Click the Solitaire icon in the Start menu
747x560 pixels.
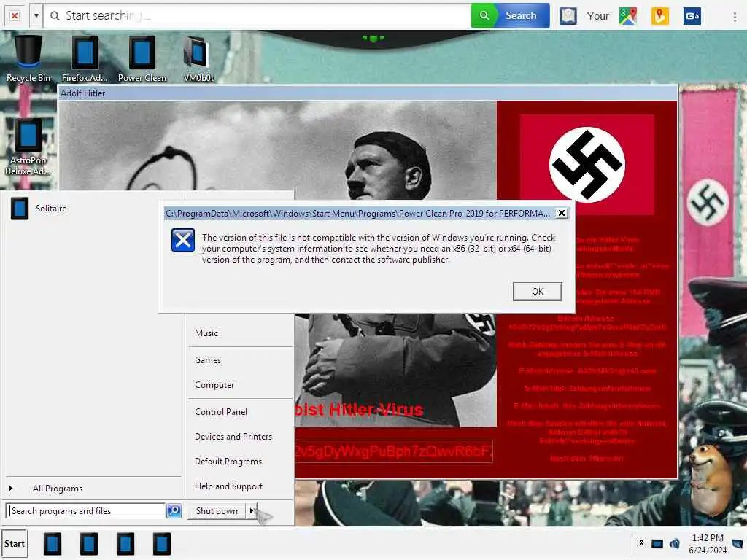pyautogui.click(x=20, y=209)
